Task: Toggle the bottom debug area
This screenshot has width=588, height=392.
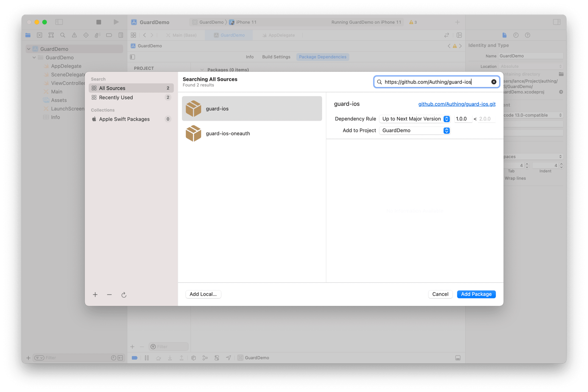Action: pos(458,358)
